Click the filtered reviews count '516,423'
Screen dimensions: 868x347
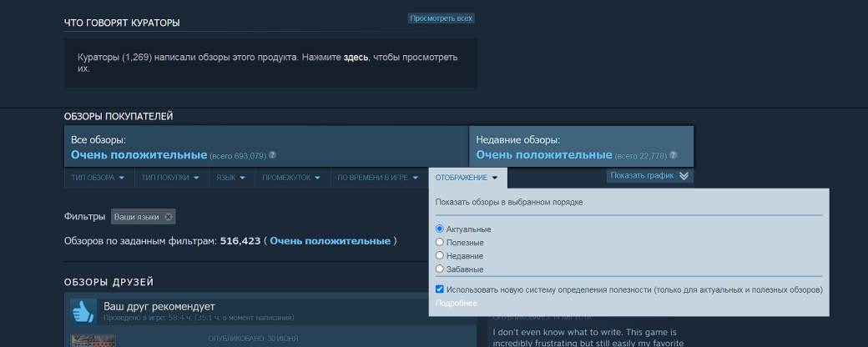(240, 241)
